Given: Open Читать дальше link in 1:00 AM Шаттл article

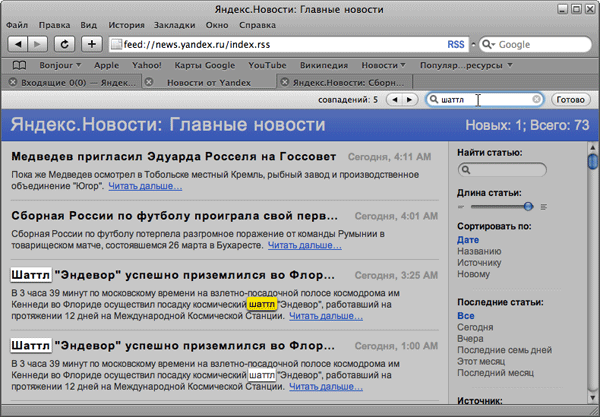Looking at the screenshot, I should (326, 387).
